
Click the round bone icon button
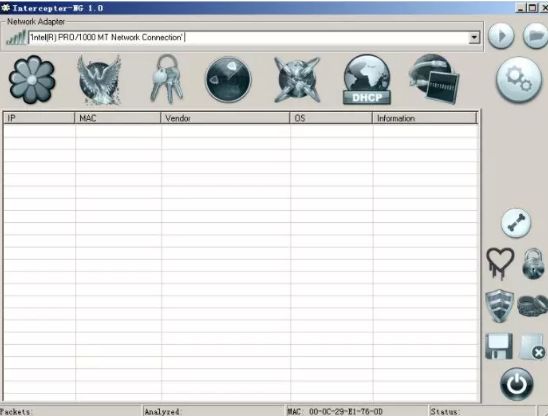[516, 223]
